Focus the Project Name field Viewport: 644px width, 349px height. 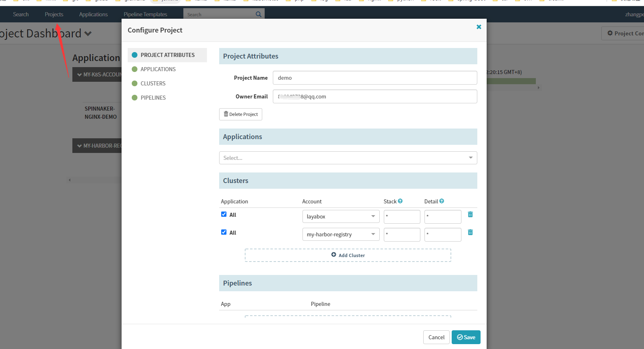coord(375,78)
